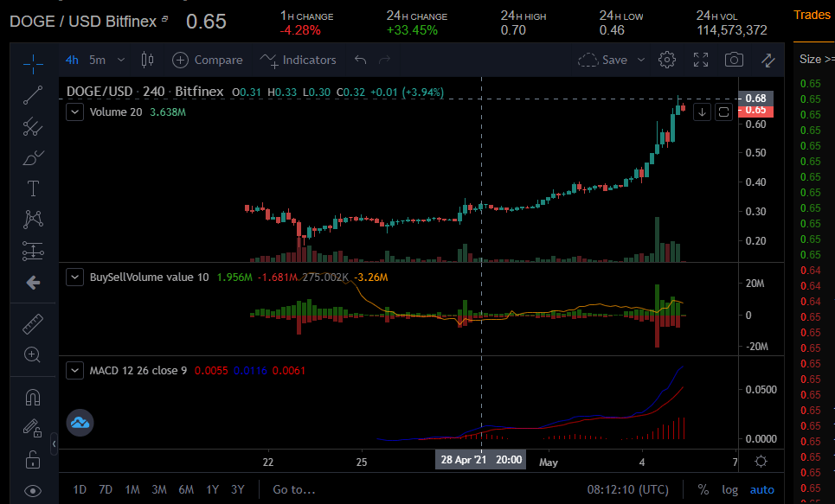Hide all drawings with the eye icon
835x504 pixels.
point(33,491)
